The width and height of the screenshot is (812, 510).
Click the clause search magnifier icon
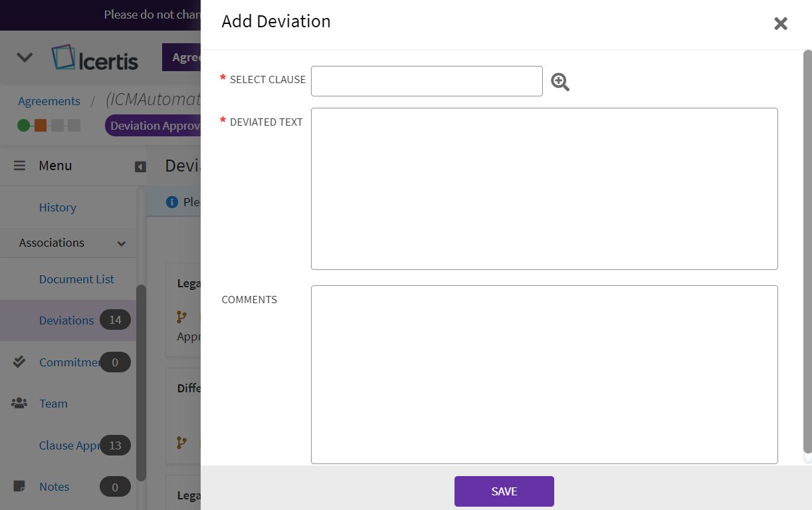[560, 82]
